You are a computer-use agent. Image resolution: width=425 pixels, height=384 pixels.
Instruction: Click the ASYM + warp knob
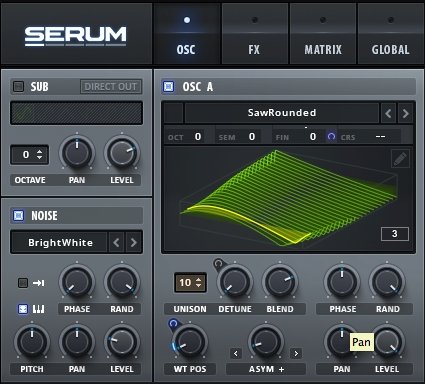(x=266, y=342)
